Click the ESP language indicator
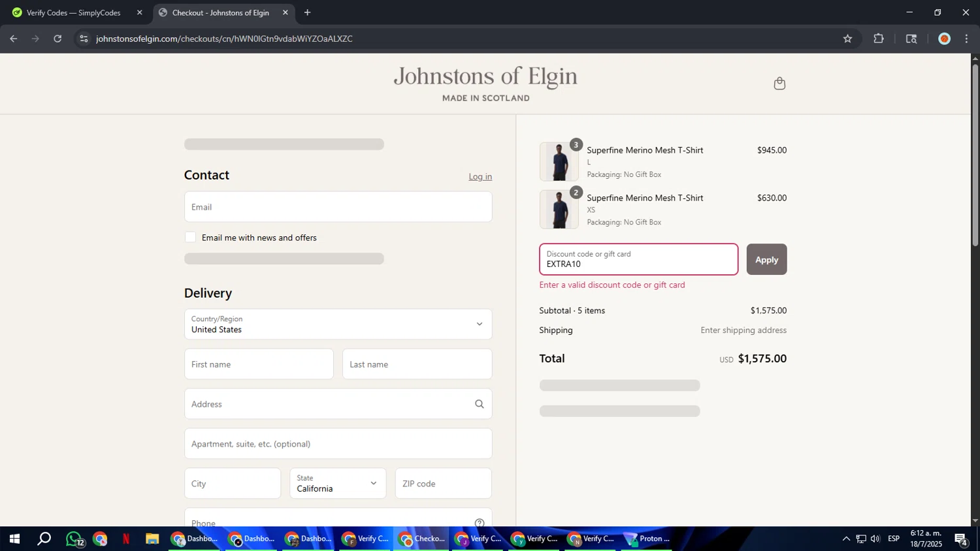This screenshot has width=980, height=551. click(894, 539)
